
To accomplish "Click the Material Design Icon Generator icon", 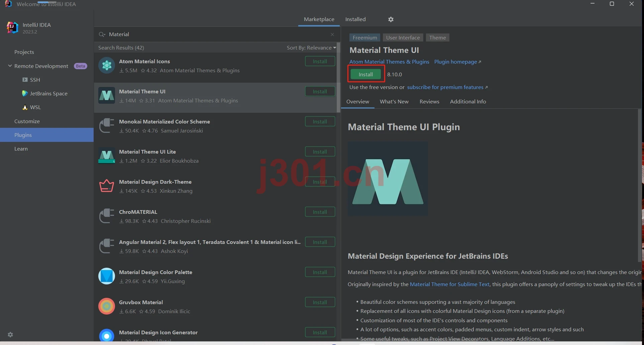I will pos(107,335).
